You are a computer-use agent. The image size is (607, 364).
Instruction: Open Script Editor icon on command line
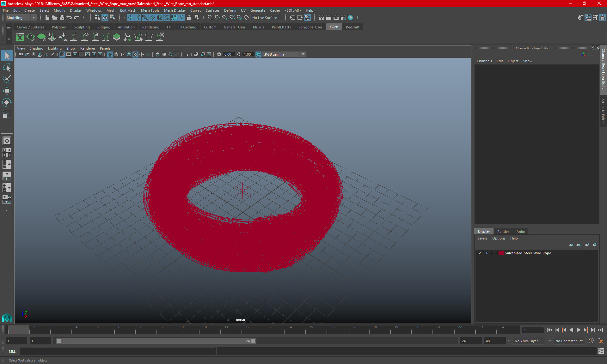pyautogui.click(x=601, y=351)
